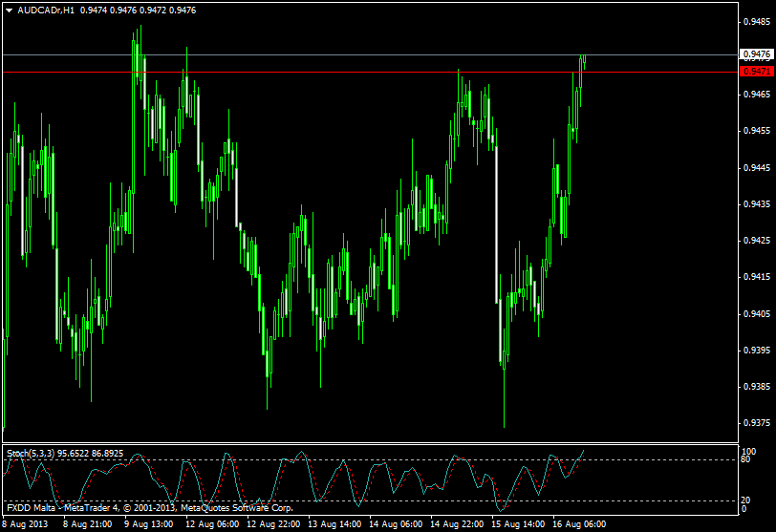The image size is (776, 532).
Task: Click the 16 Aug 06:00 time label
Action: coord(579,524)
